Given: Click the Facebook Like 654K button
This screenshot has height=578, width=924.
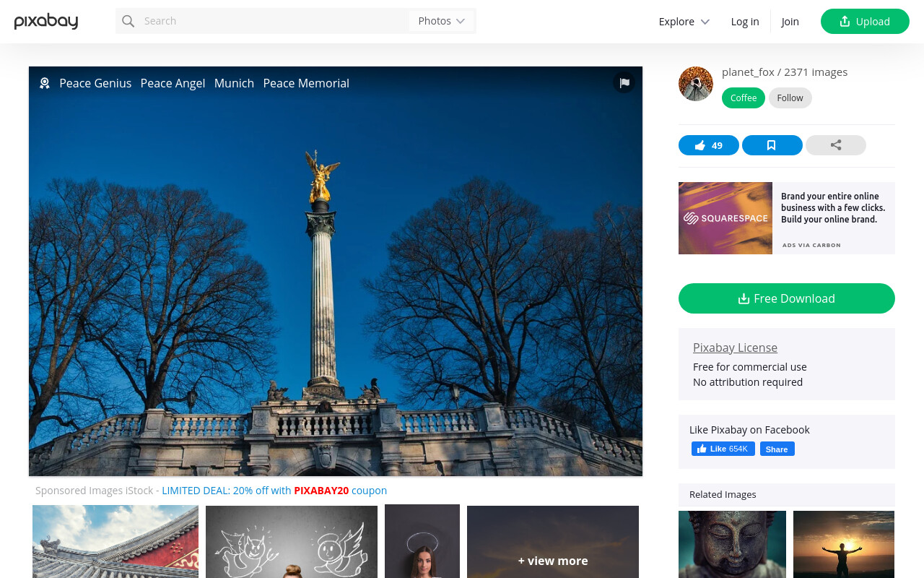Looking at the screenshot, I should tap(723, 449).
